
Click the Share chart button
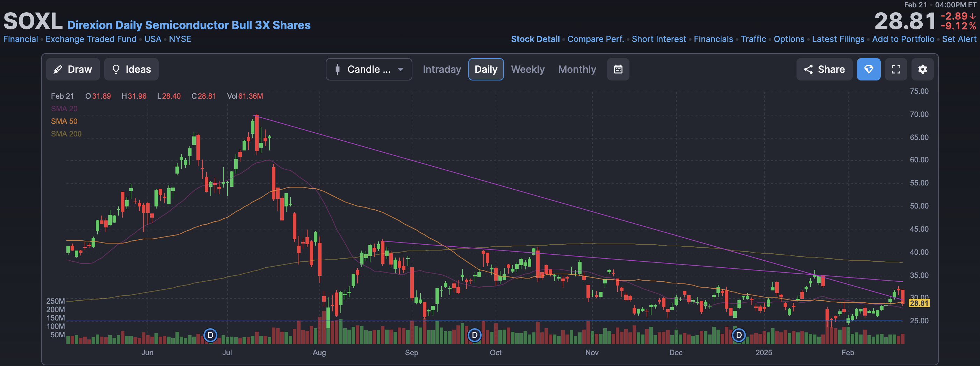coord(824,69)
